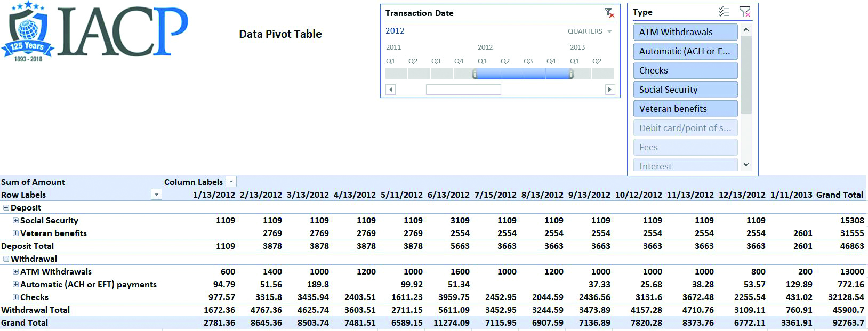Select the Fees slicer button

coord(685,147)
